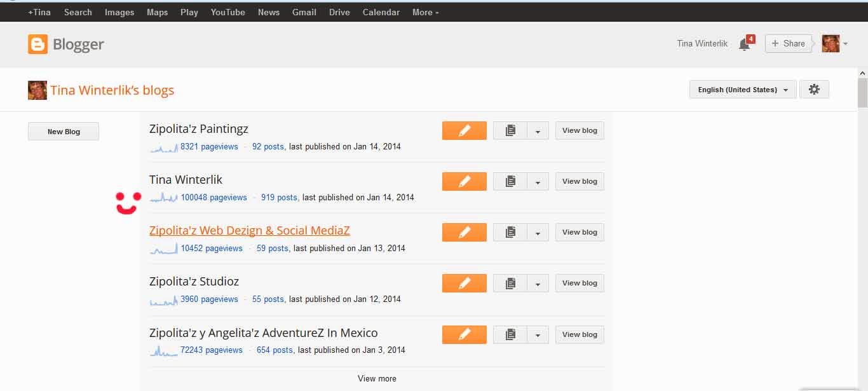Image resolution: width=868 pixels, height=391 pixels.
Task: Go to Search in Google bar
Action: [78, 12]
